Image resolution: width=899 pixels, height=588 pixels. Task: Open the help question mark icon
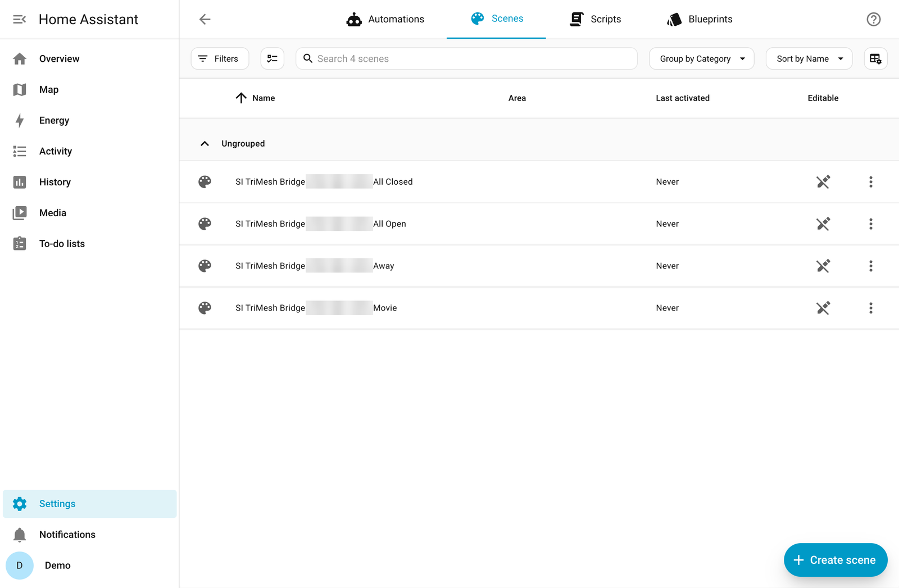coord(873,20)
